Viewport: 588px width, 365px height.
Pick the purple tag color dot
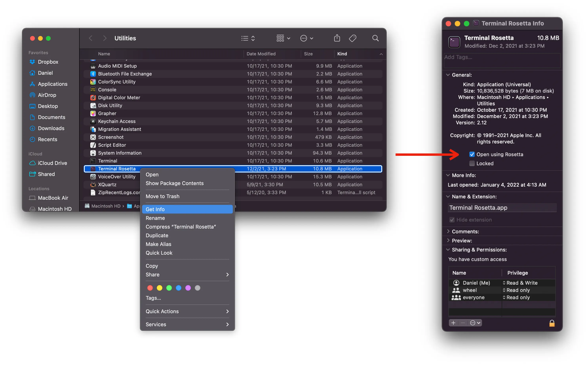(188, 288)
